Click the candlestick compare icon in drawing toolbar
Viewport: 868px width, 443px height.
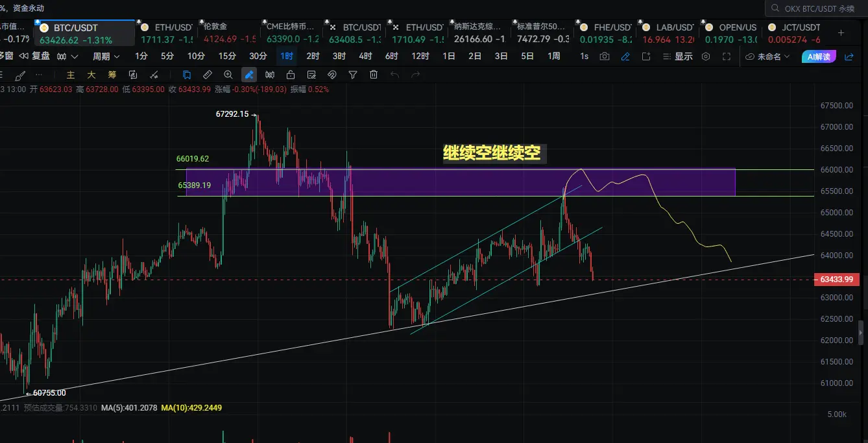tap(270, 75)
